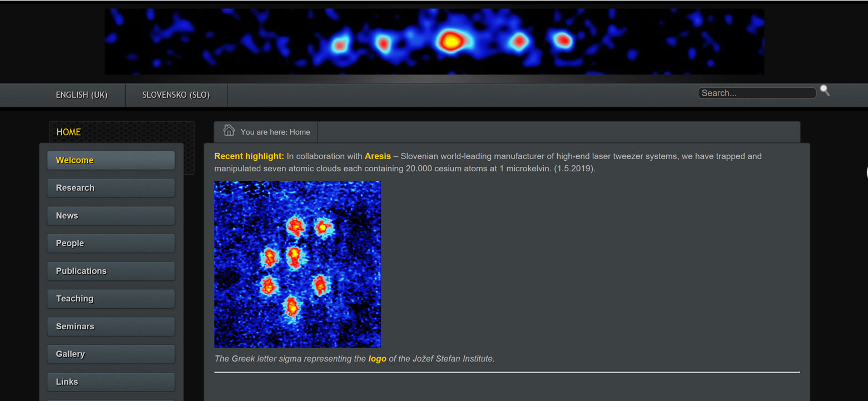The height and width of the screenshot is (401, 868).
Task: Follow the Aresis hyperlink
Action: click(378, 156)
